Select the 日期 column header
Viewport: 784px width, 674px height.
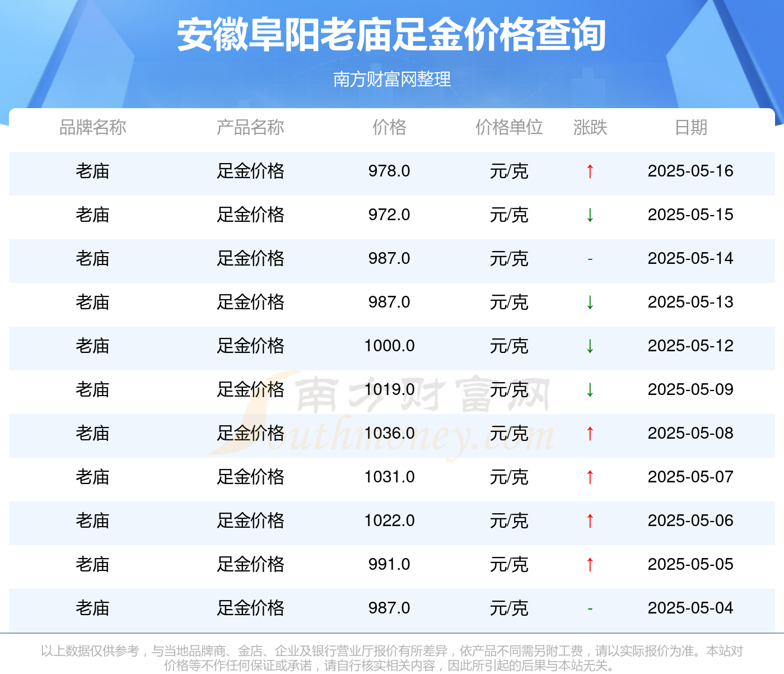pos(691,127)
